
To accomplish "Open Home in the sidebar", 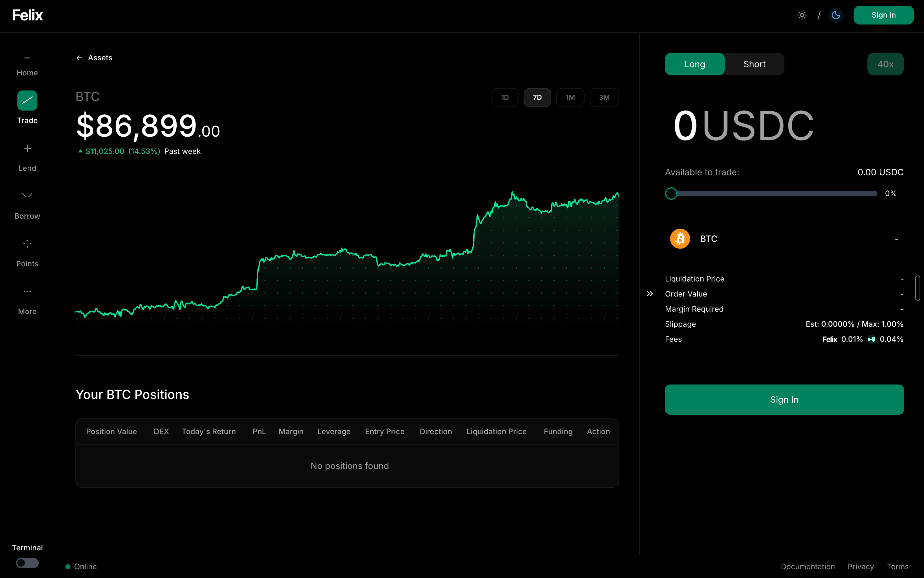I will [x=27, y=65].
